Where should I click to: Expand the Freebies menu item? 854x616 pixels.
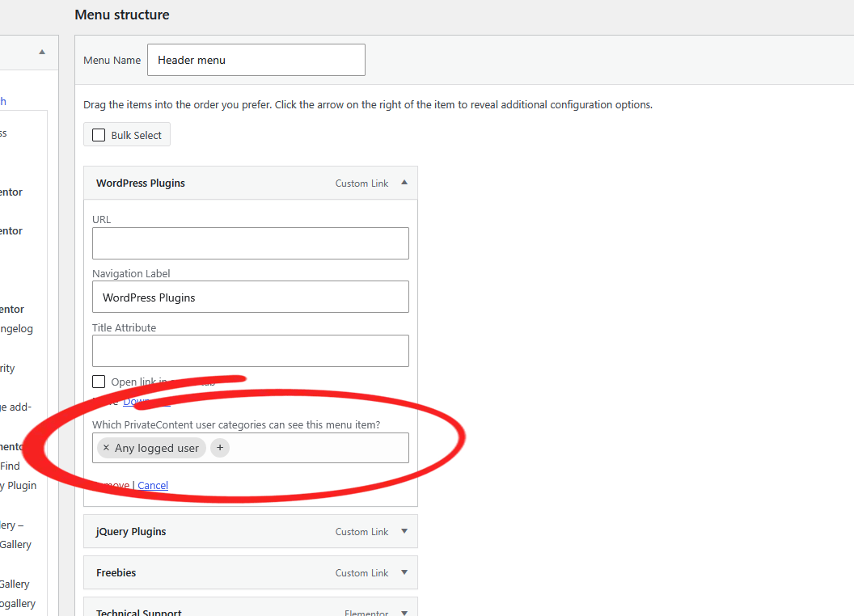(404, 572)
